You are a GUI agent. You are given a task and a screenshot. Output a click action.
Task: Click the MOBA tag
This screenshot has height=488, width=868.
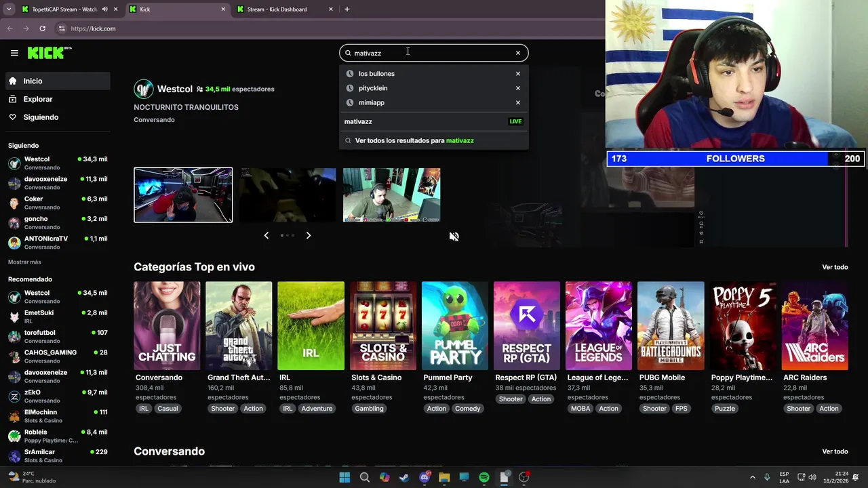coord(580,409)
